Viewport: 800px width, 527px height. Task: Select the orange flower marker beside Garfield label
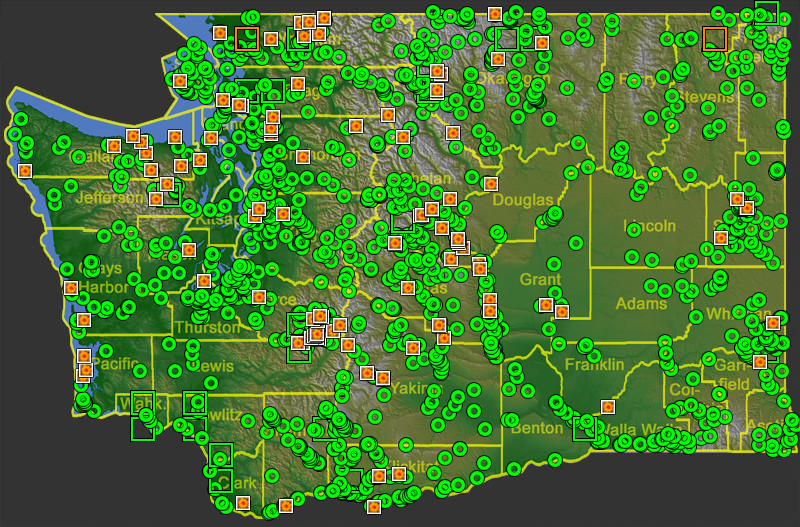(760, 361)
